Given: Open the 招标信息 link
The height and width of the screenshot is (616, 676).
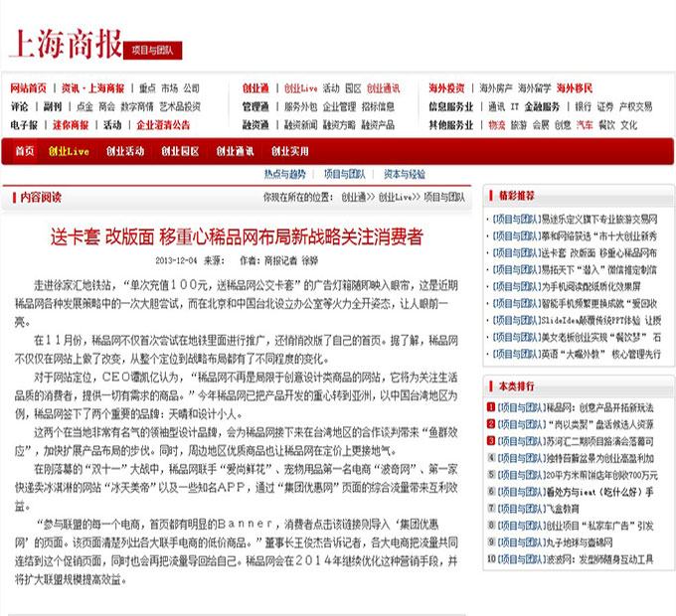Looking at the screenshot, I should click(378, 107).
